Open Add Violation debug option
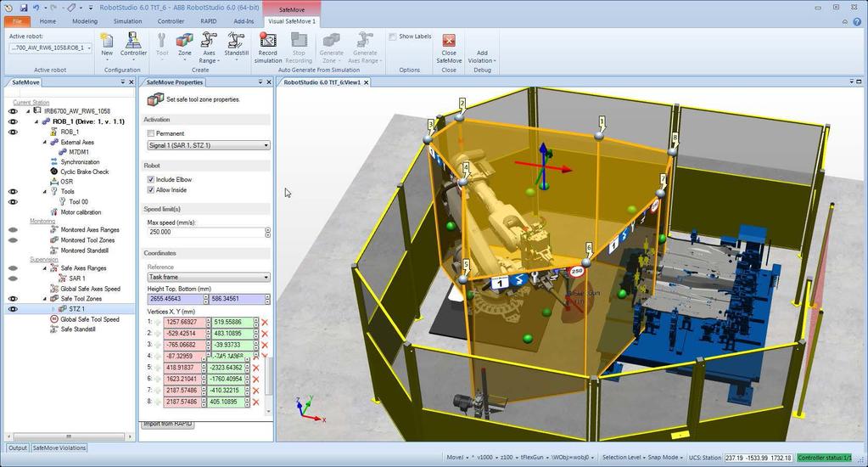 coord(482,57)
